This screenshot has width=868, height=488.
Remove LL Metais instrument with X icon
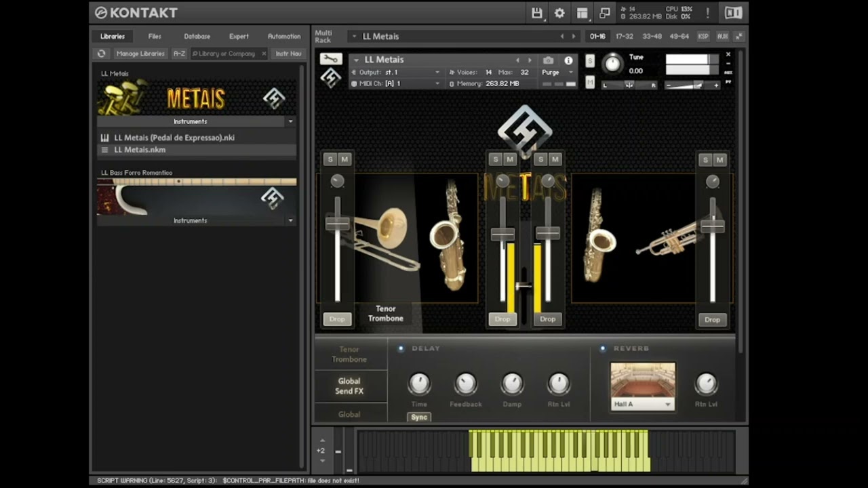(x=728, y=54)
